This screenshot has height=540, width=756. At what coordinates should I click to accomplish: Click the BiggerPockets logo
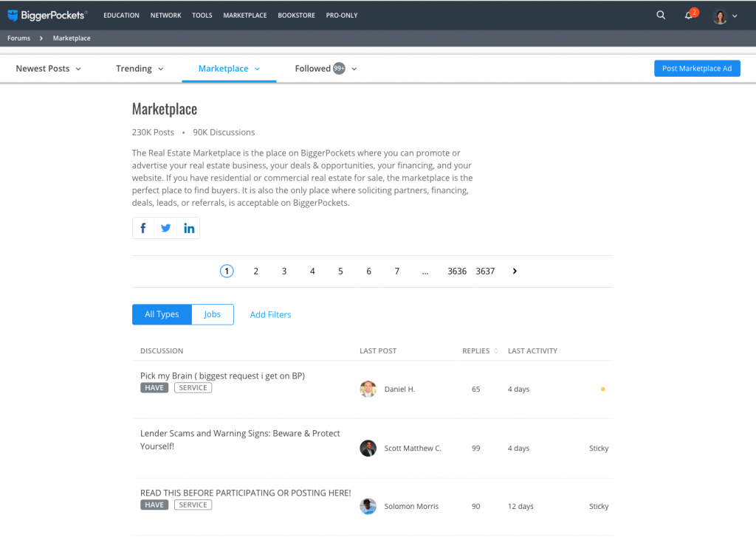coord(47,15)
